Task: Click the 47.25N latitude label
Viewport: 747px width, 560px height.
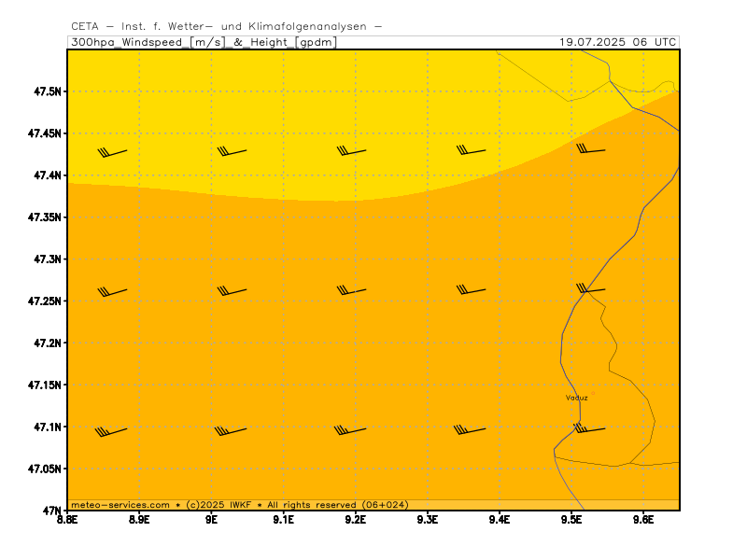Action: tap(45, 301)
